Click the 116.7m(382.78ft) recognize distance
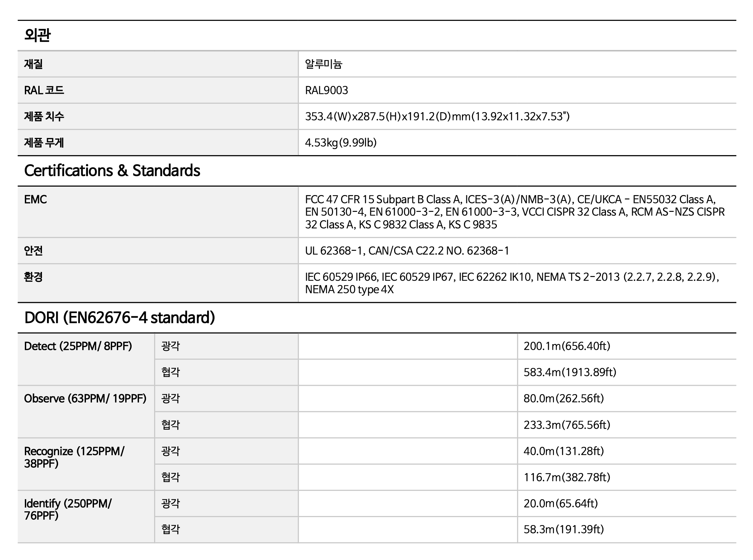Image resolution: width=753 pixels, height=560 pixels. coord(567,477)
